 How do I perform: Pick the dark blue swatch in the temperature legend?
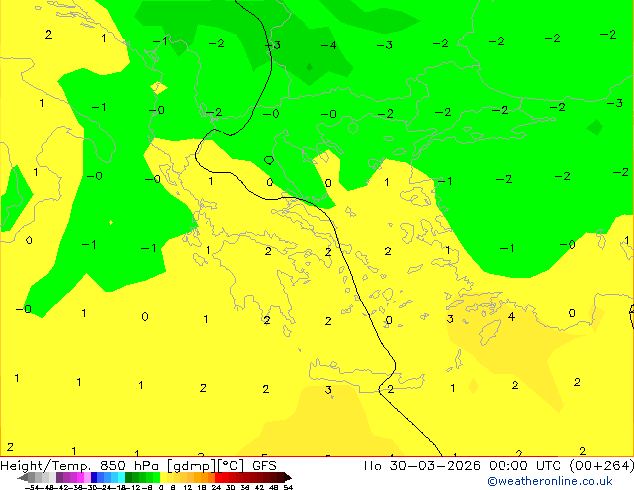(94, 477)
